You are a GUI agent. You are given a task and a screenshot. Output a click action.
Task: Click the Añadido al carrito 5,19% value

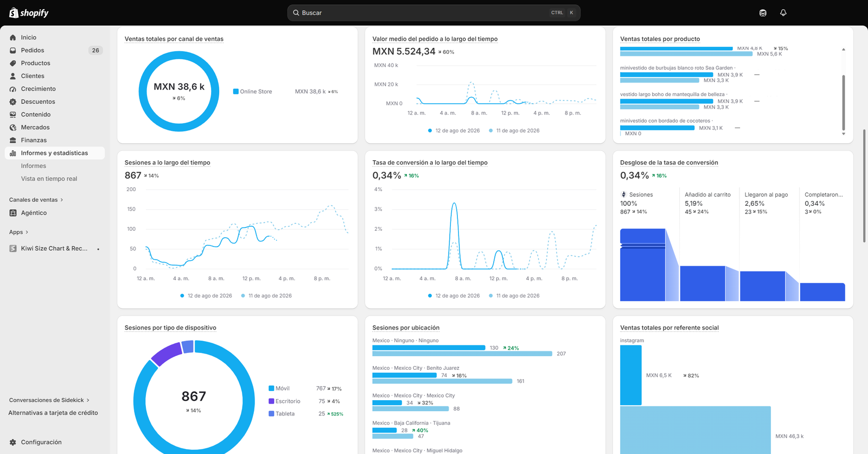[693, 204]
